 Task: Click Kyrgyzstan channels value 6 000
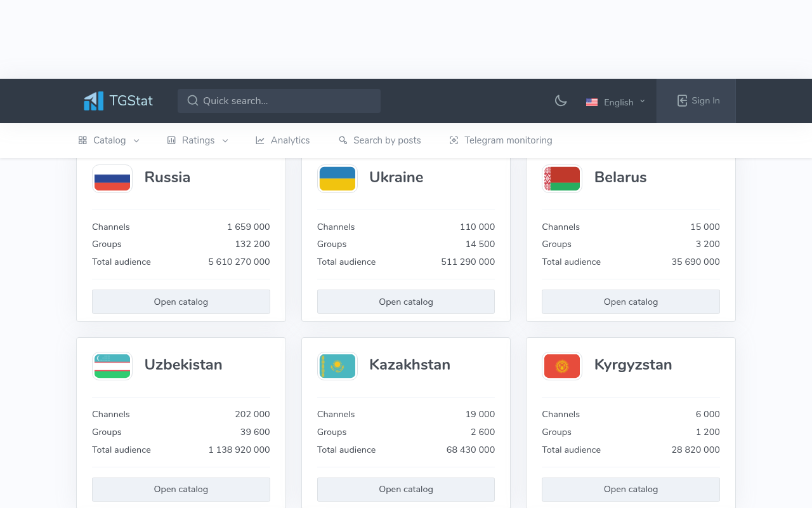click(x=708, y=414)
